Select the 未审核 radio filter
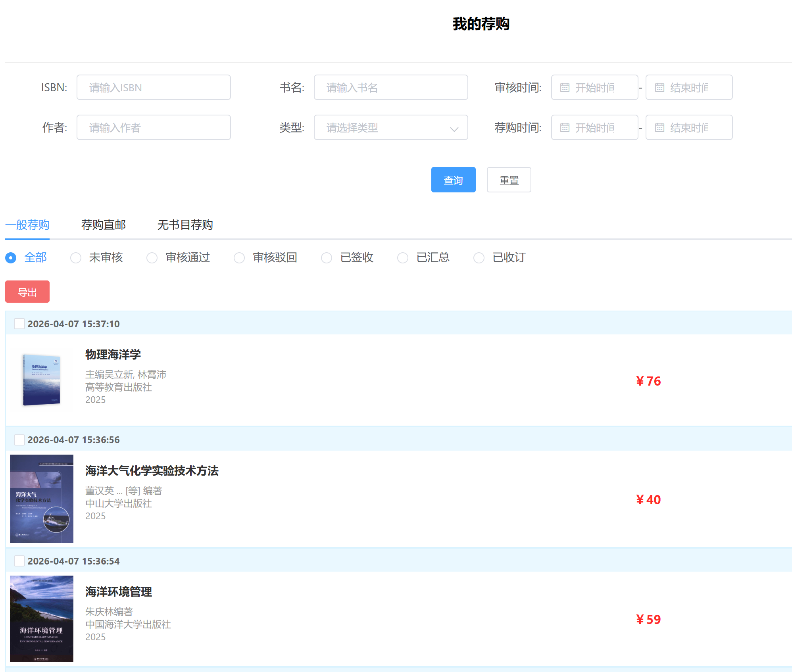 pyautogui.click(x=76, y=258)
